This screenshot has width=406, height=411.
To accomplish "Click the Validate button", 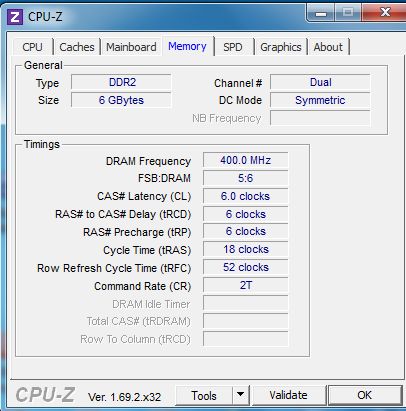I will (x=289, y=395).
